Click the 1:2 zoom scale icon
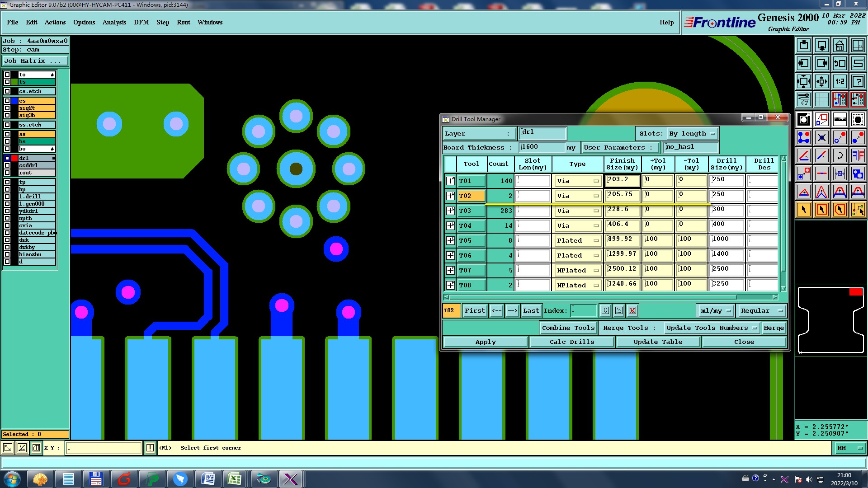 tap(840, 81)
